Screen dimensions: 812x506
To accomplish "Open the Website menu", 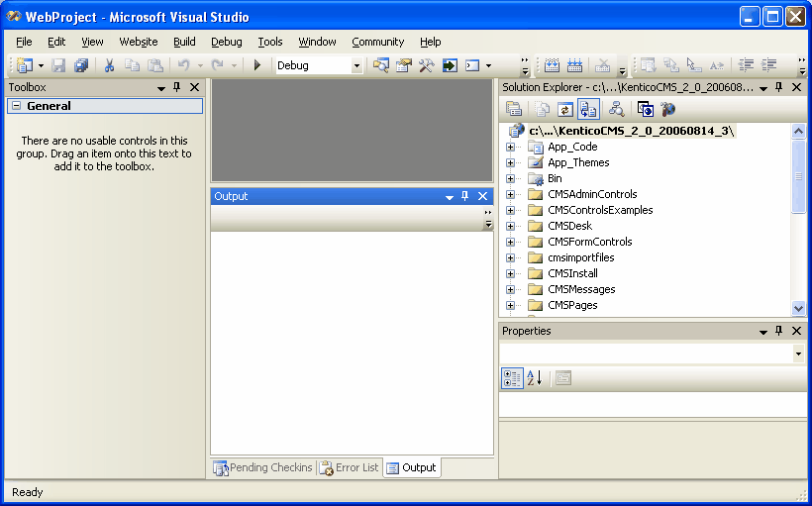I will (139, 42).
